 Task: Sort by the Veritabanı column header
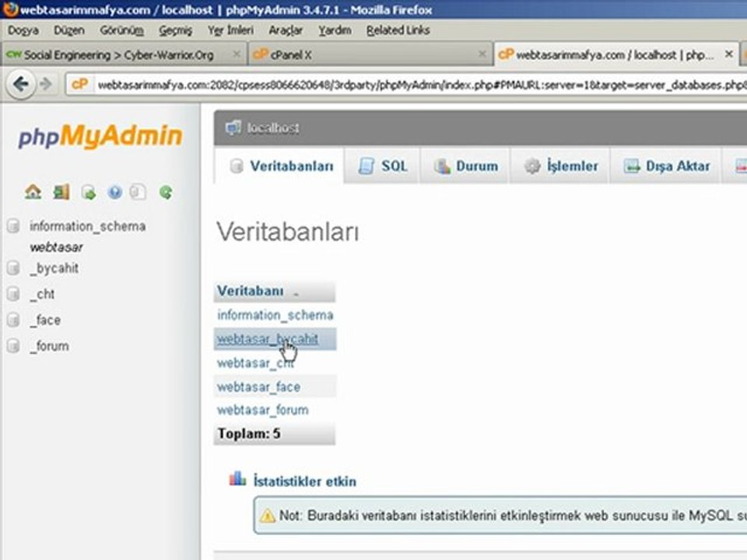[251, 291]
